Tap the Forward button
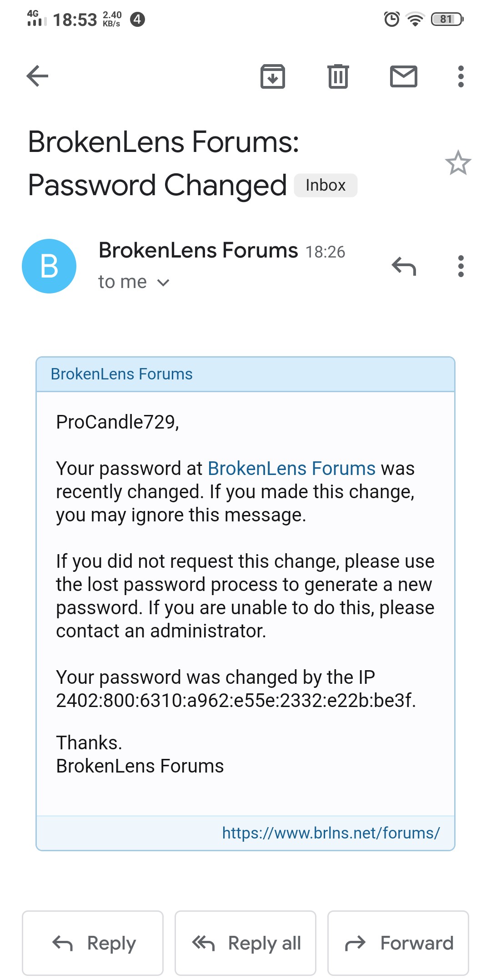 coord(398,943)
